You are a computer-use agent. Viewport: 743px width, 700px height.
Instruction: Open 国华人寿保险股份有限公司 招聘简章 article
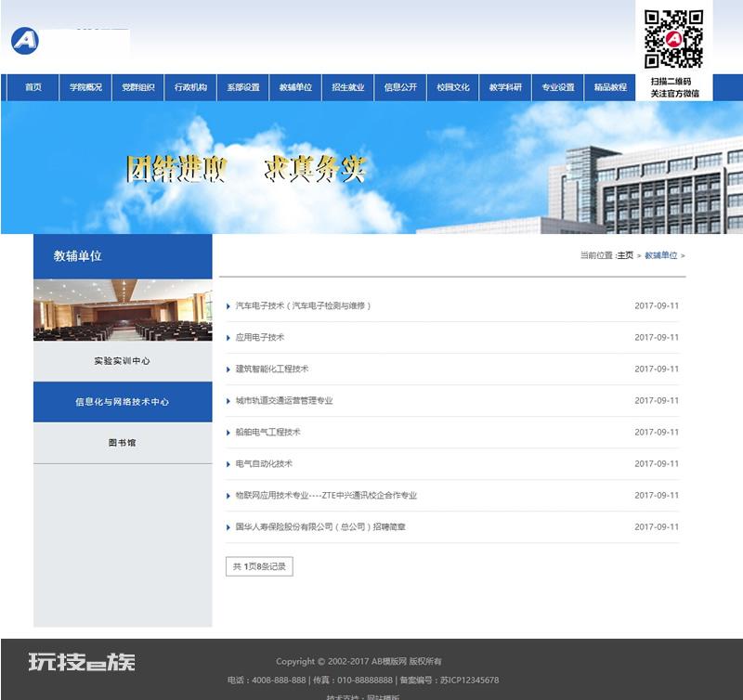point(320,526)
